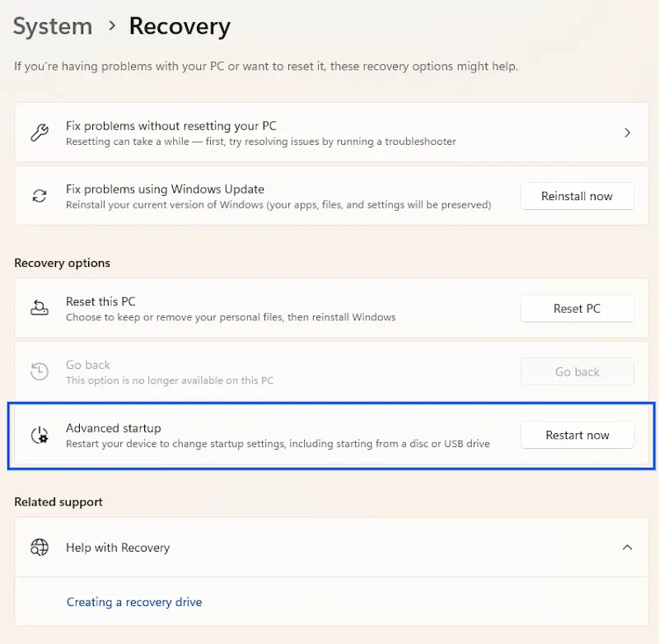Open the System breadcrumb link
The image size is (659, 644).
(x=52, y=26)
